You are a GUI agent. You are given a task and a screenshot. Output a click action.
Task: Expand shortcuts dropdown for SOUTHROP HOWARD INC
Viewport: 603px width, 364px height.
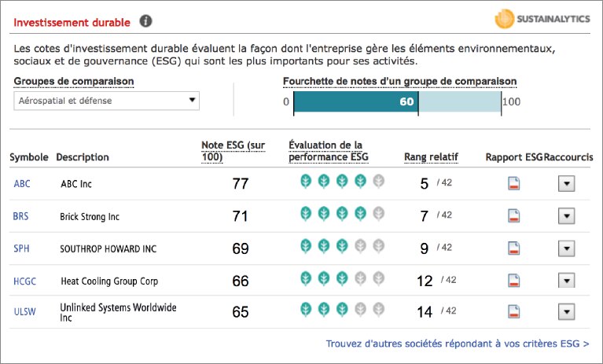(x=567, y=248)
